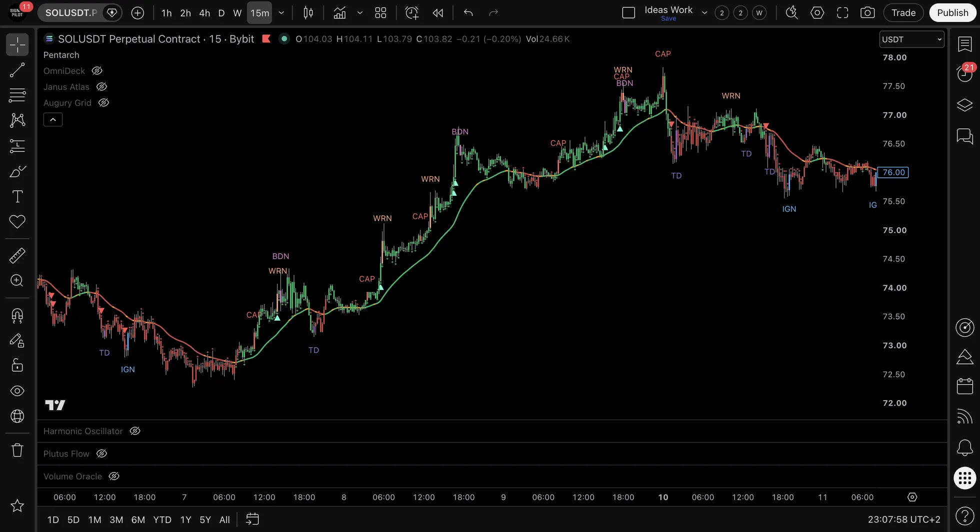Activate the zoom in tool
The width and height of the screenshot is (980, 532).
17,281
